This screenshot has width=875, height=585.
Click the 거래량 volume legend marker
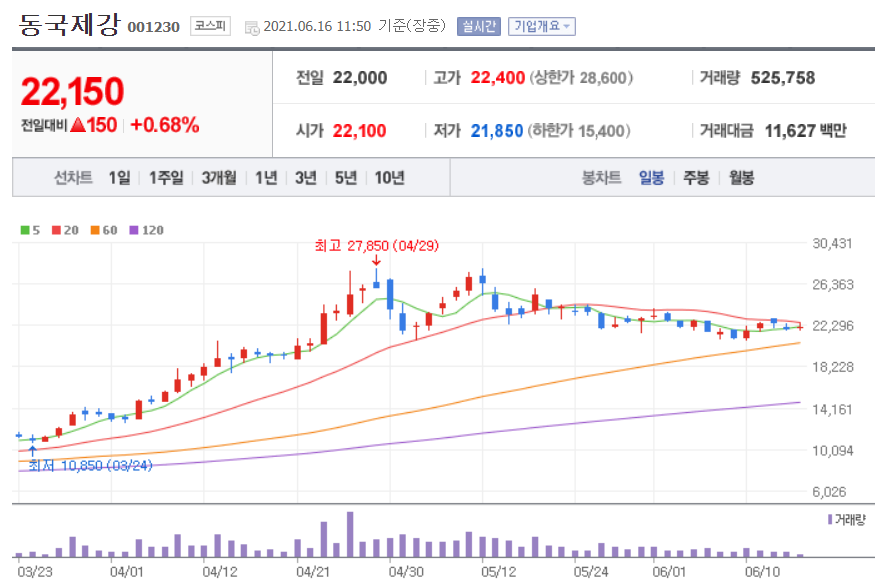coord(830,520)
